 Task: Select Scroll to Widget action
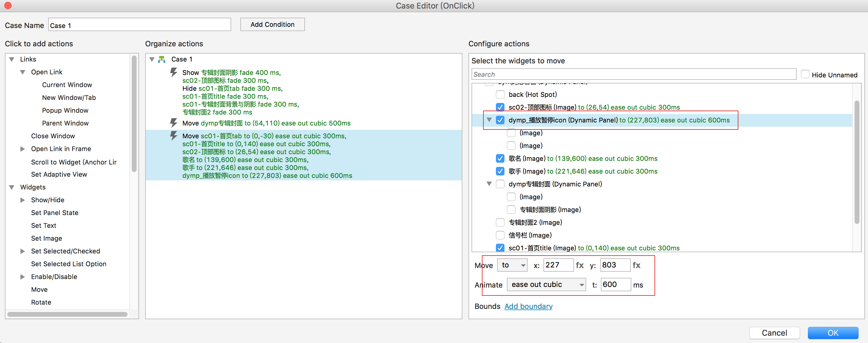tap(74, 162)
